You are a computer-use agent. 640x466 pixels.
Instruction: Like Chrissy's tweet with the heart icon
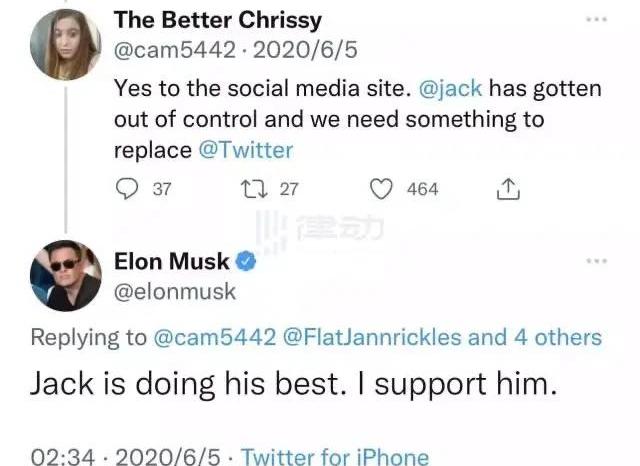(x=381, y=189)
